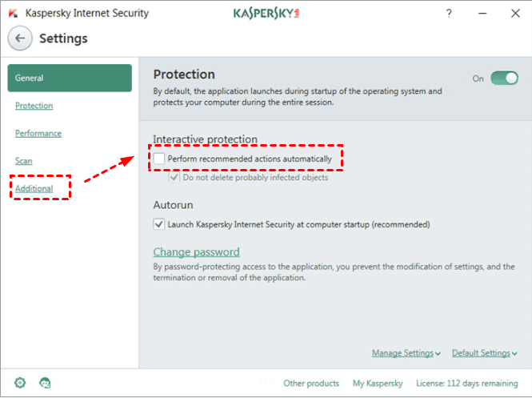This screenshot has width=532, height=398.
Task: Expand the Default Settings dropdown
Action: (484, 353)
